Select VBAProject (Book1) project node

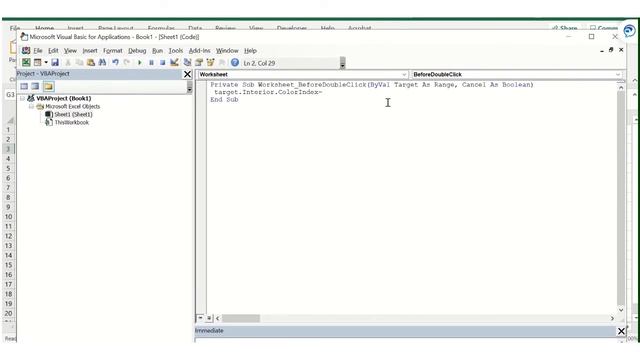coord(63,98)
